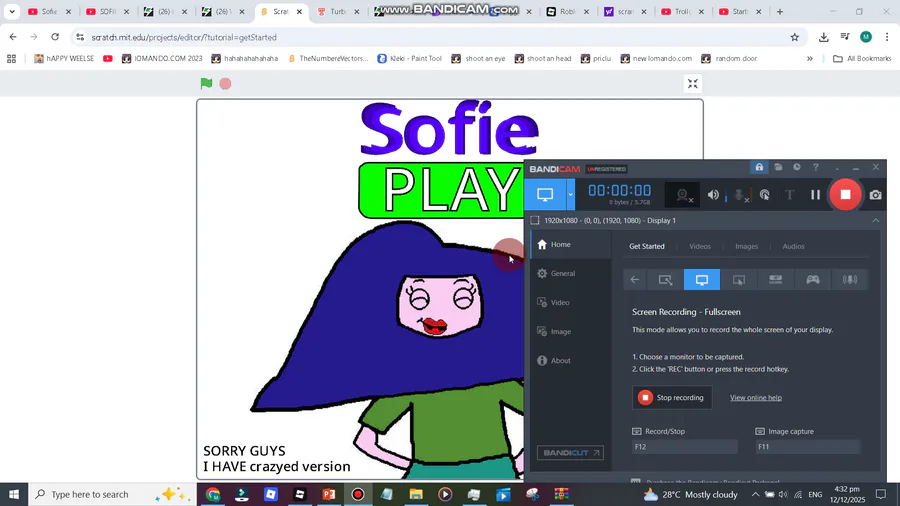Click the Bandicam lock icon
This screenshot has width=900, height=506.
point(759,167)
